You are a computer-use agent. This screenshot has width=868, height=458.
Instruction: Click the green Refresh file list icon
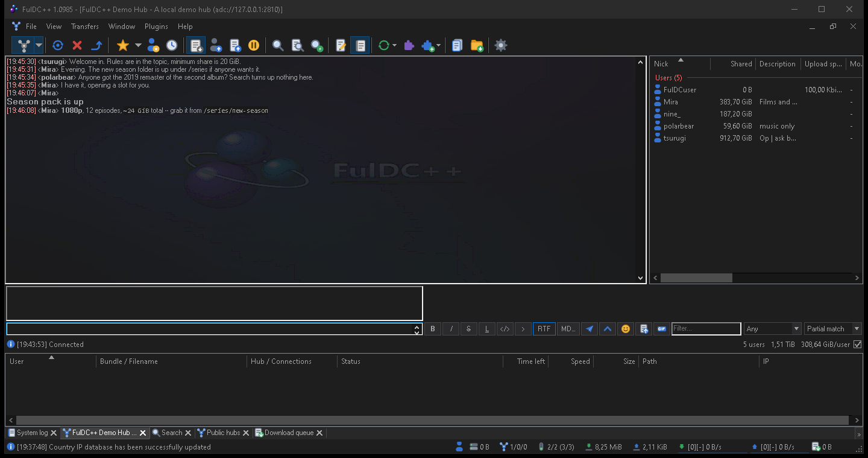[x=384, y=45]
